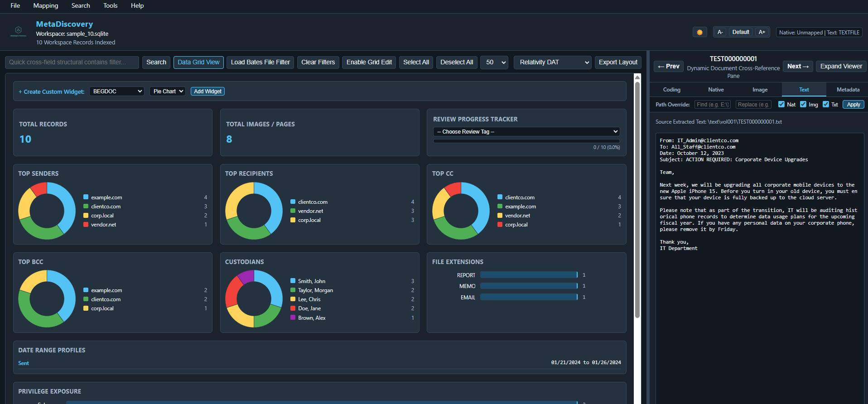Screen dimensions: 868x404
Task: Click Smith, John blue swatch in Custodians
Action: pos(293,281)
